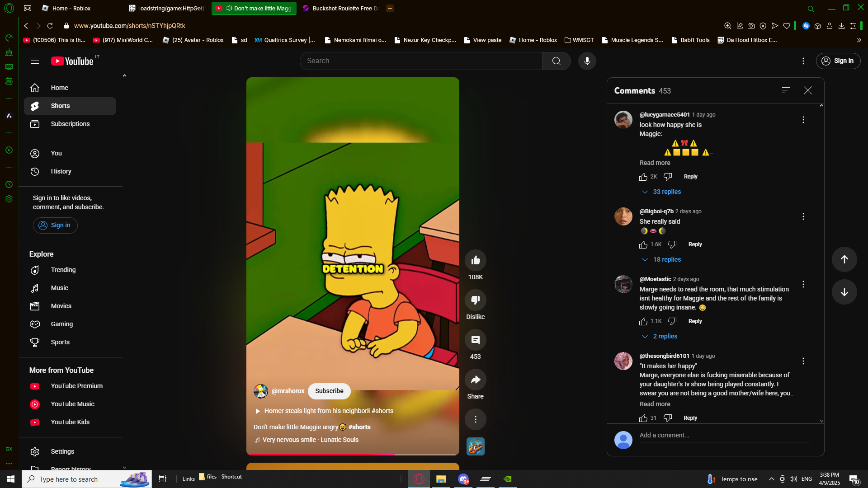Read more of @thesongbird6101 comment
The height and width of the screenshot is (488, 868).
click(x=655, y=404)
